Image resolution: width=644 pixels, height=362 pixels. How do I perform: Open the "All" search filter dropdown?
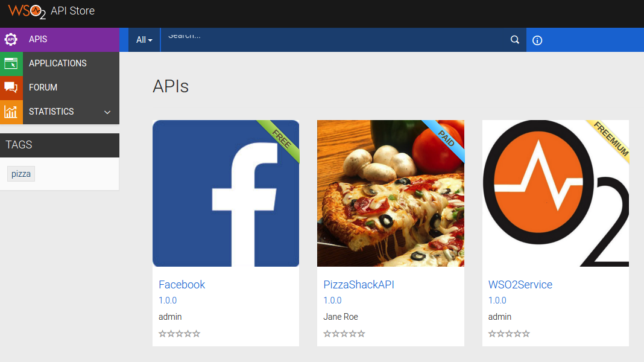coord(144,39)
